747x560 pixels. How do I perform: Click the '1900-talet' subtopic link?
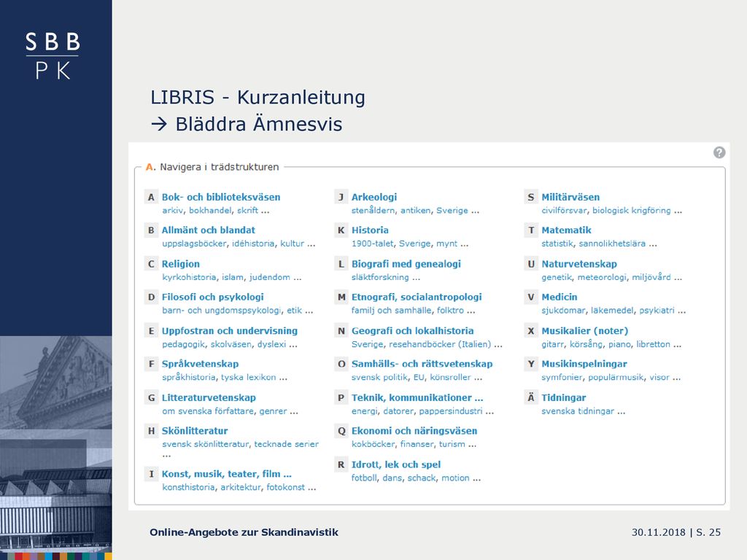(x=373, y=244)
